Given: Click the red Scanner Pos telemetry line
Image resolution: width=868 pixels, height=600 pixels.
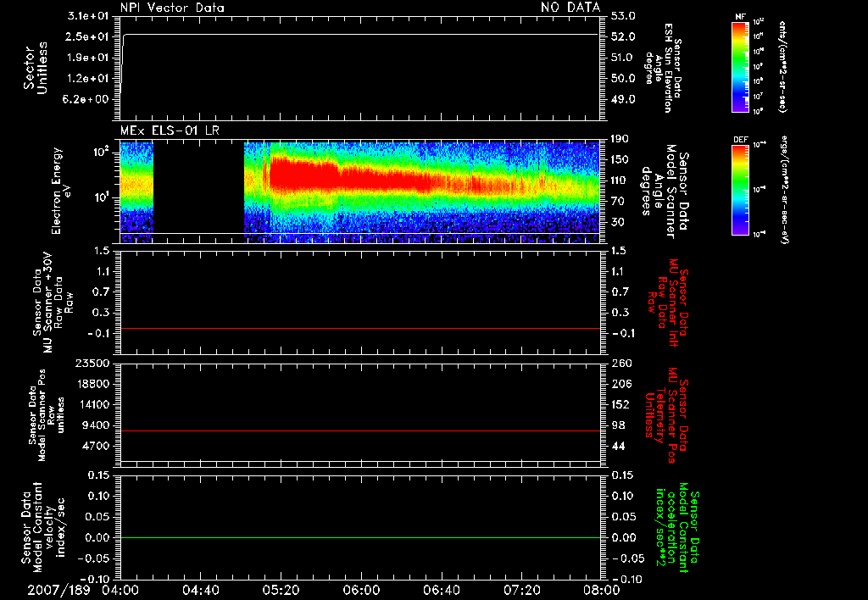Looking at the screenshot, I should click(x=359, y=431).
